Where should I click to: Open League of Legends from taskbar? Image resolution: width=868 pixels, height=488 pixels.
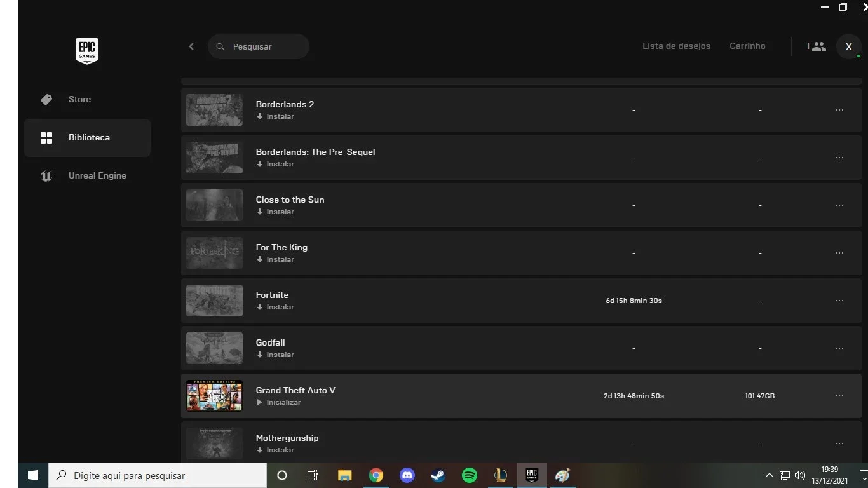coord(501,475)
